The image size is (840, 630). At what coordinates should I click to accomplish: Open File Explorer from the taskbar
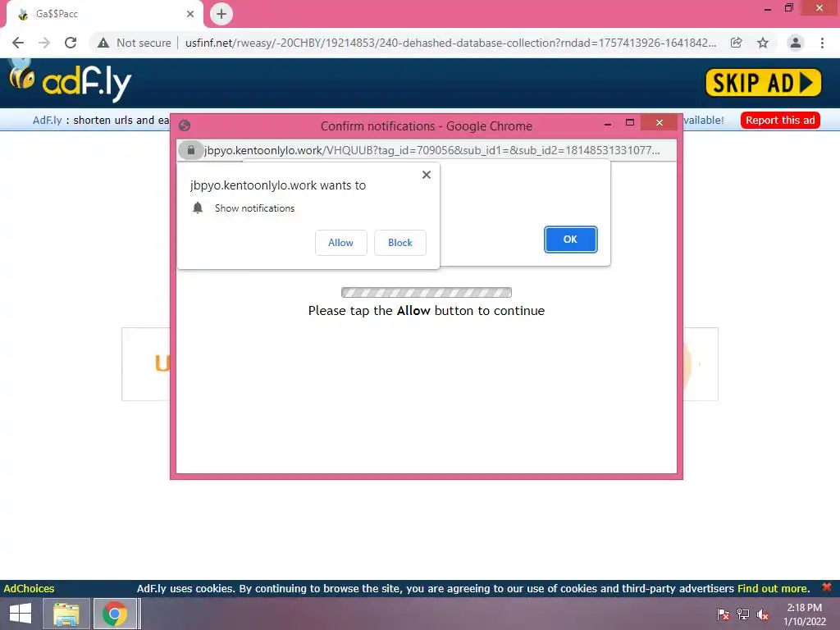(66, 614)
